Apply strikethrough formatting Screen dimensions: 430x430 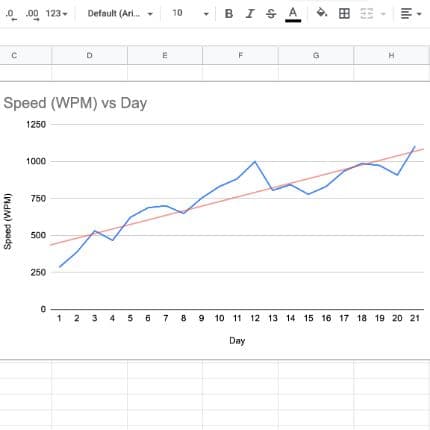pyautogui.click(x=271, y=14)
